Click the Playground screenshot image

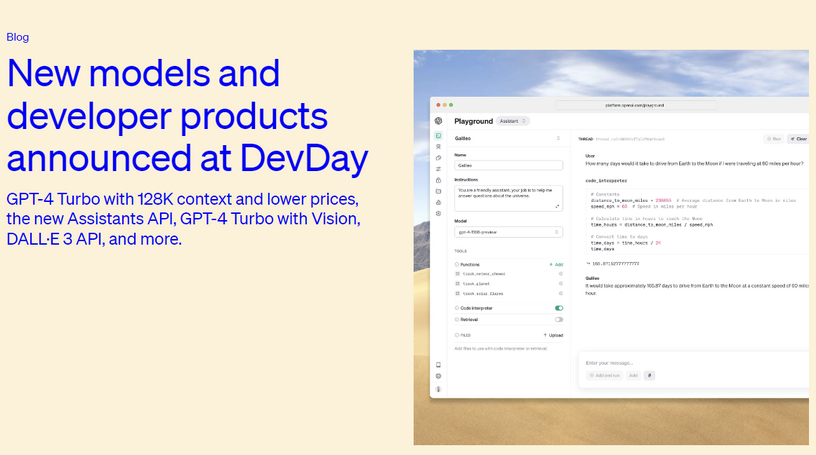point(611,247)
